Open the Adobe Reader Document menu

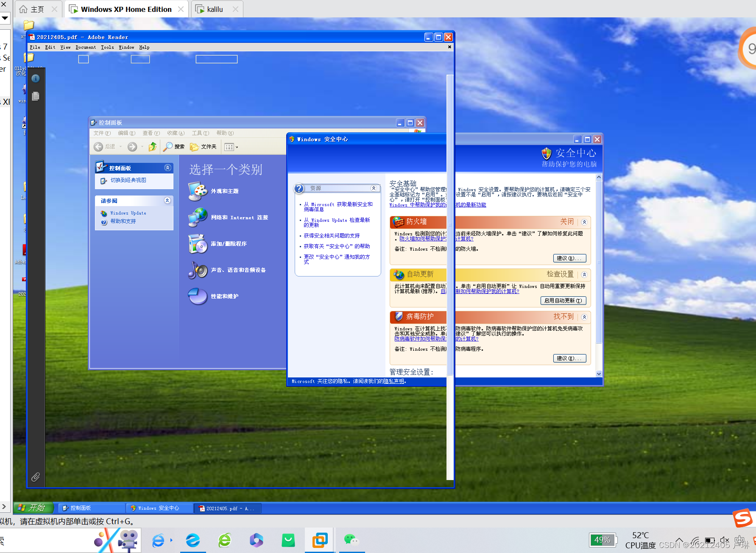[86, 47]
